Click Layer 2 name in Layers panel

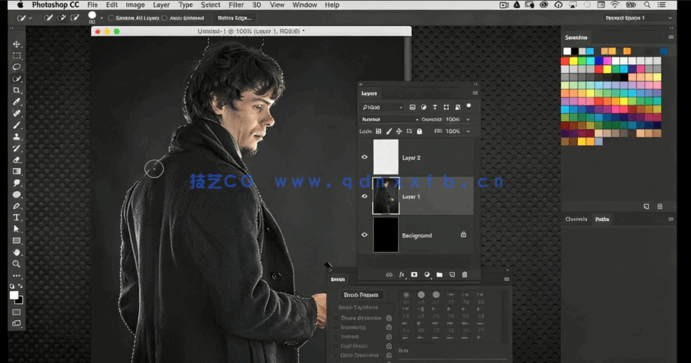tap(411, 158)
